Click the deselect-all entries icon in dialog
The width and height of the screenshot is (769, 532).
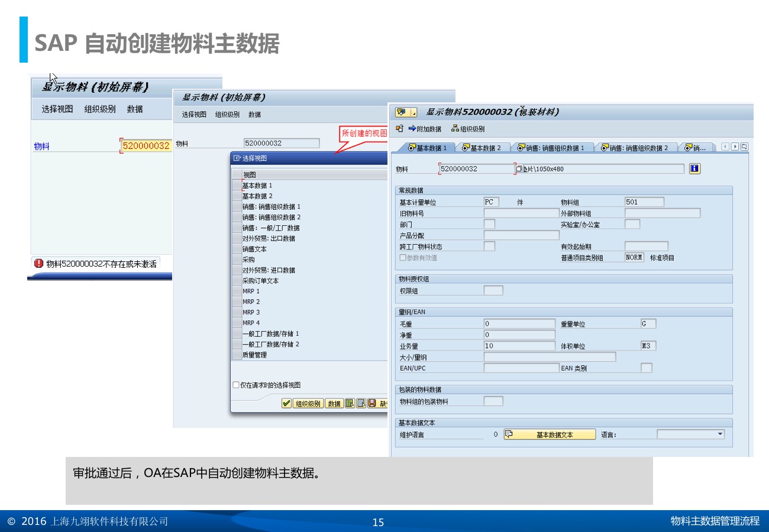(361, 403)
